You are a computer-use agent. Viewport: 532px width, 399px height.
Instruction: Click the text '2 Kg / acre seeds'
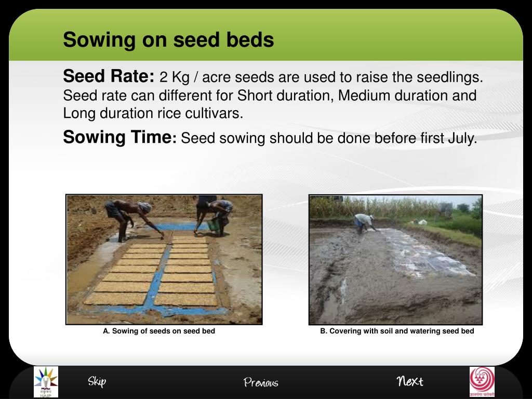point(217,77)
